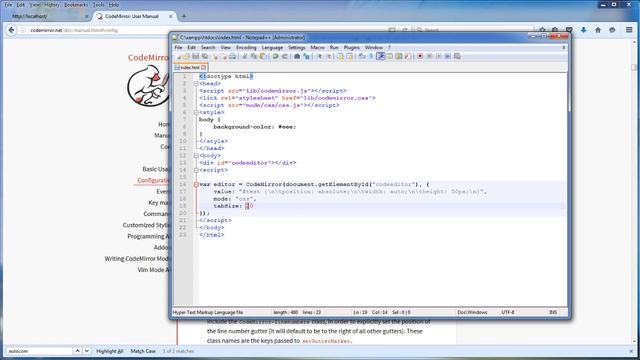Viewport: 640px width, 360px height.
Task: Click the Save icon in Notepad++ toolbar
Action: [x=196, y=56]
